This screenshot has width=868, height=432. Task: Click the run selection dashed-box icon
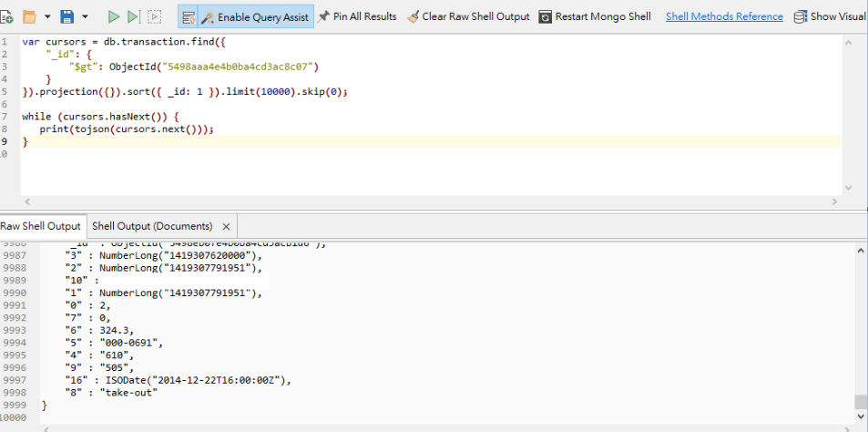click(x=155, y=16)
